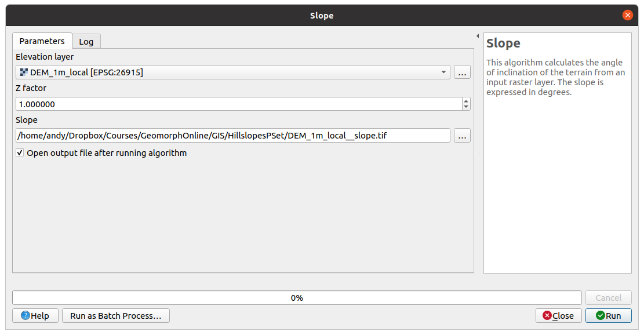Click the raster icon beside DEM_1m_local
The image size is (644, 335).
pos(24,72)
